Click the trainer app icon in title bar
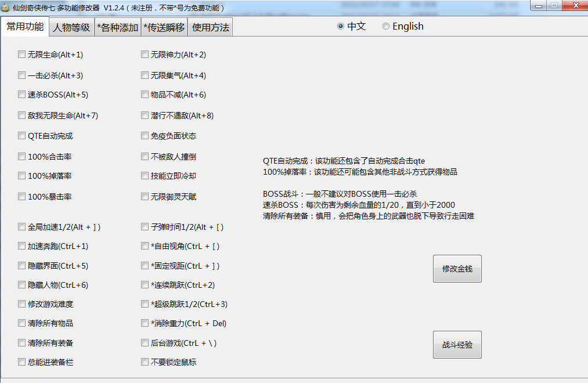 pyautogui.click(x=5, y=8)
